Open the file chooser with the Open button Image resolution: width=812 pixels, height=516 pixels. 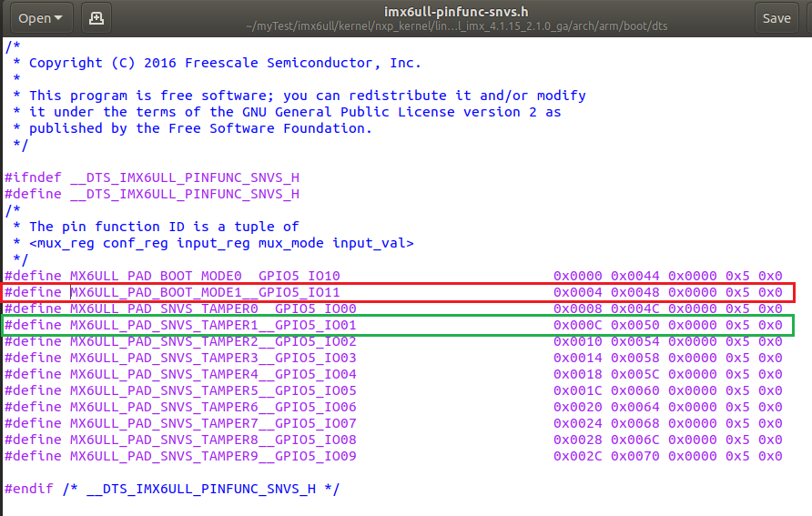coord(42,18)
